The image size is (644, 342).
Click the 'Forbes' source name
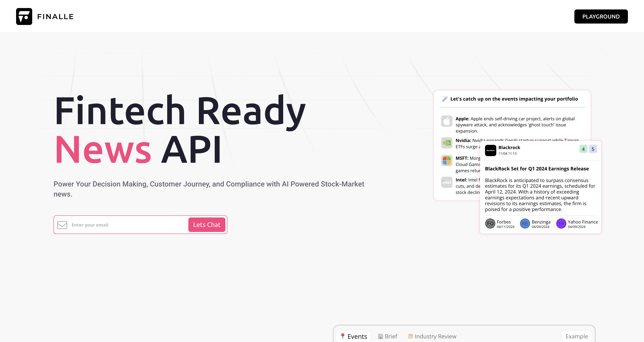tap(504, 222)
